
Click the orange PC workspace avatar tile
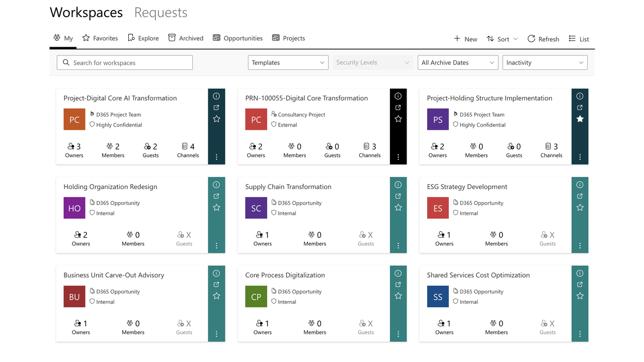click(x=74, y=120)
